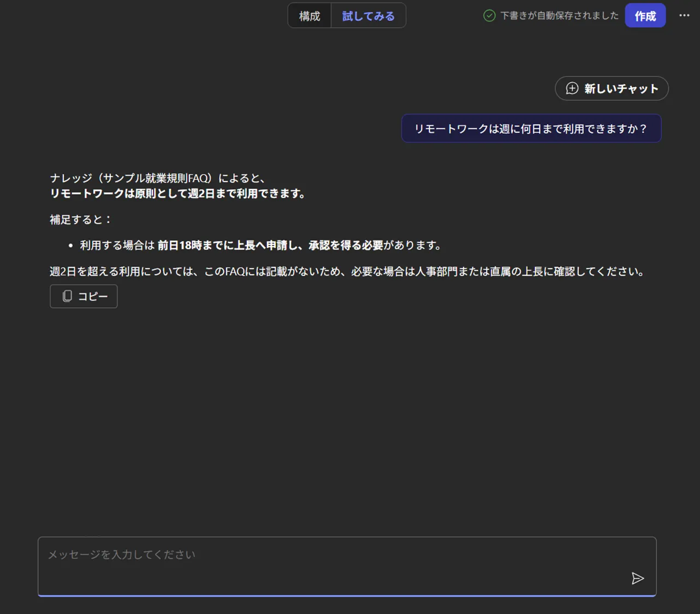
Task: Click the send arrow icon
Action: pos(637,579)
